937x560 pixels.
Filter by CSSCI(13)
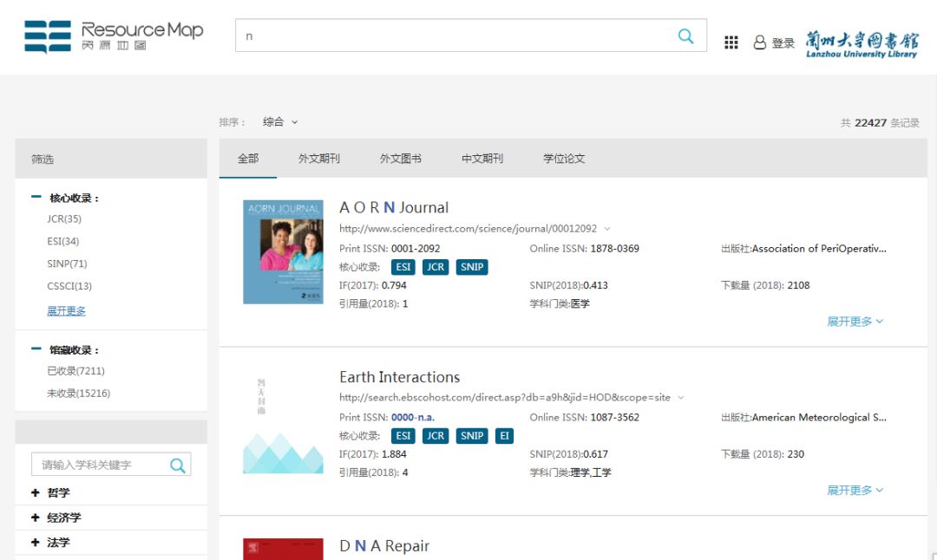point(69,286)
